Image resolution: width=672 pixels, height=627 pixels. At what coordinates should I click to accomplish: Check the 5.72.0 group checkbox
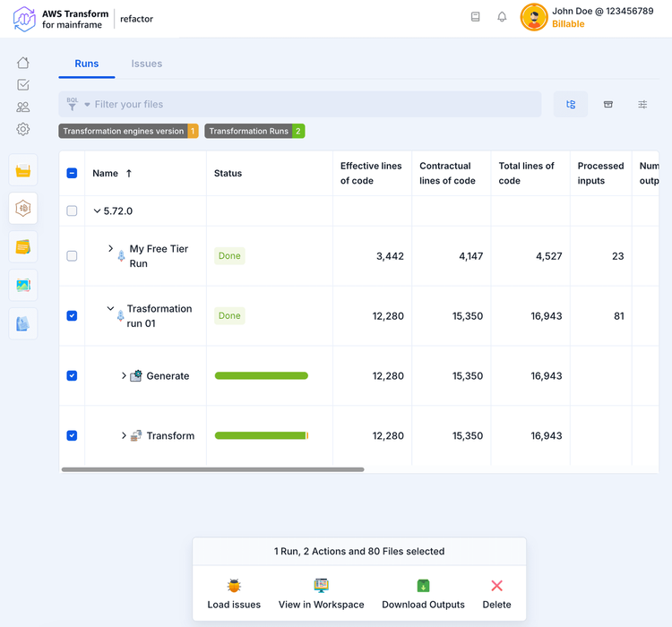[72, 210]
